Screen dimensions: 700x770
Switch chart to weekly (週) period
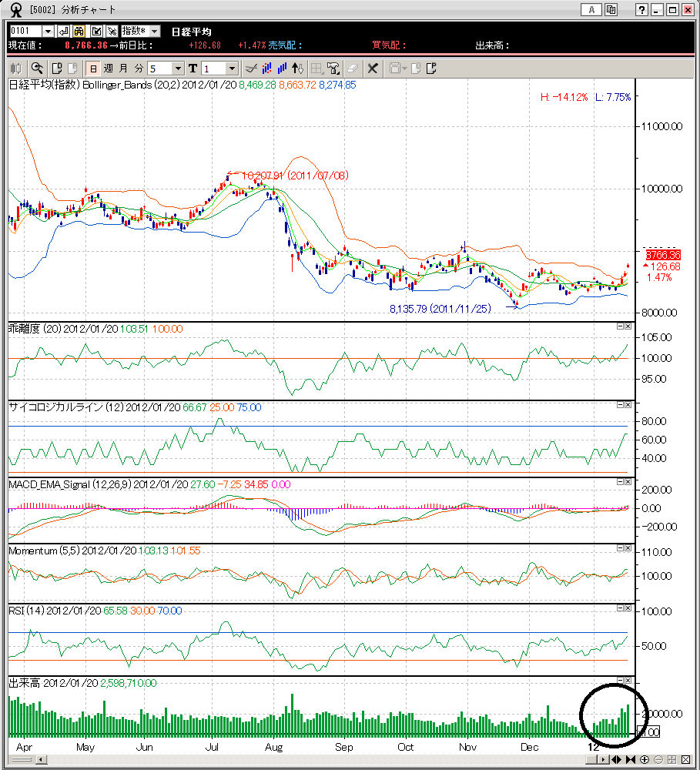(108, 69)
